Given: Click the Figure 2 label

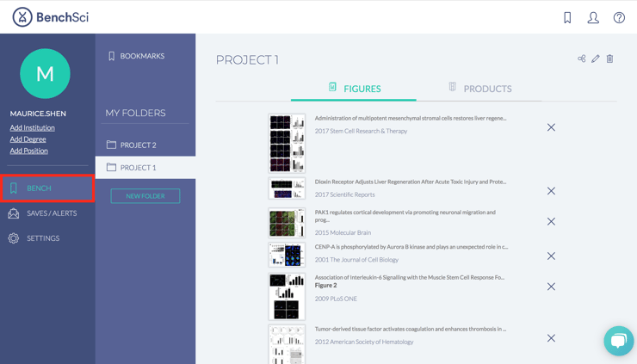Looking at the screenshot, I should [x=325, y=286].
